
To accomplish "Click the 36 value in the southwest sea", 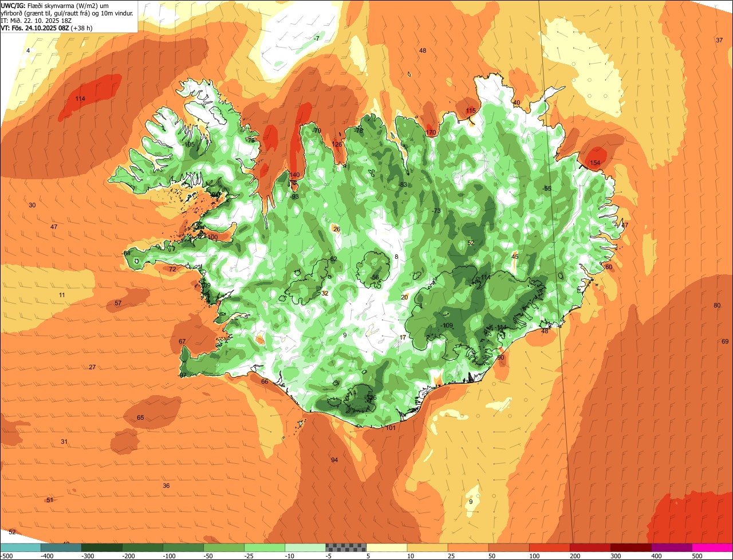I will tap(166, 486).
